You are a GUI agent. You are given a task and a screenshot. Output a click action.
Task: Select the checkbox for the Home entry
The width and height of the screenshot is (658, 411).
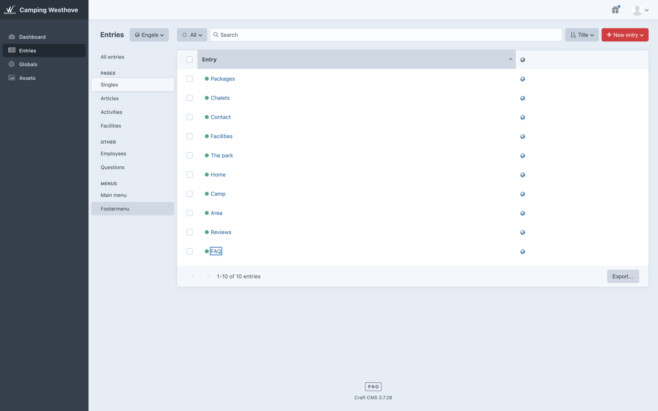(189, 175)
